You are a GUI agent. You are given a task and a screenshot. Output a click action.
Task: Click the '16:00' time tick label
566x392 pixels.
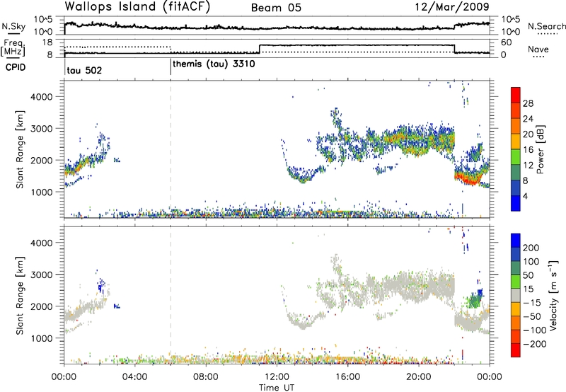pos(347,377)
